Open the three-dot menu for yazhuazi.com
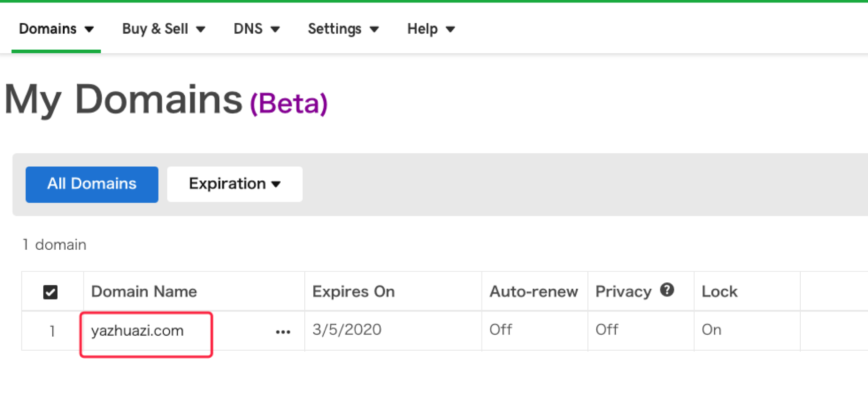 pyautogui.click(x=283, y=332)
